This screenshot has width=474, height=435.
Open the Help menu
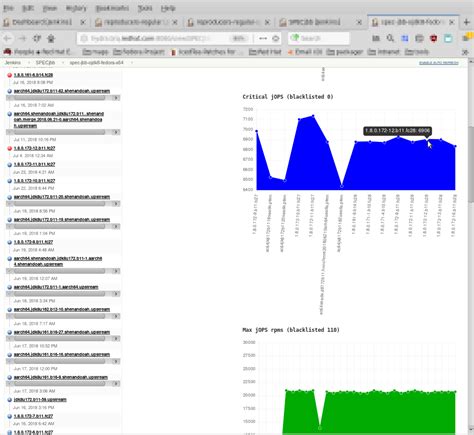click(x=168, y=8)
